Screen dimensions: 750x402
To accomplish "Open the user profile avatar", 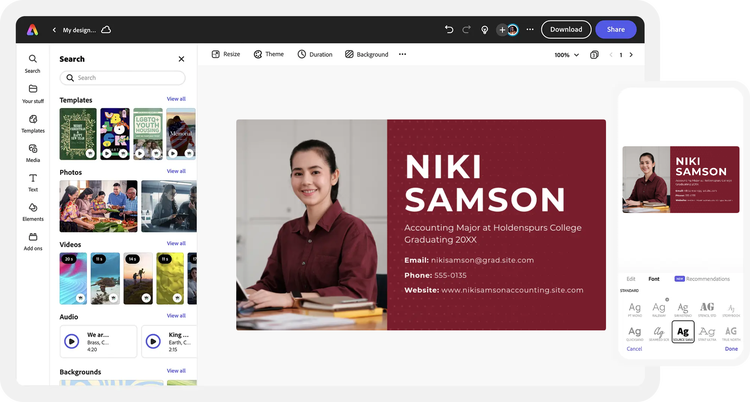I will tap(513, 30).
